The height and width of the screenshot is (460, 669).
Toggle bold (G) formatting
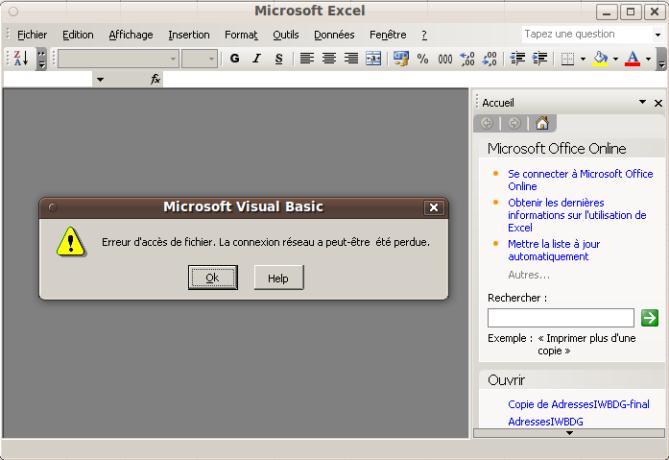(x=234, y=58)
